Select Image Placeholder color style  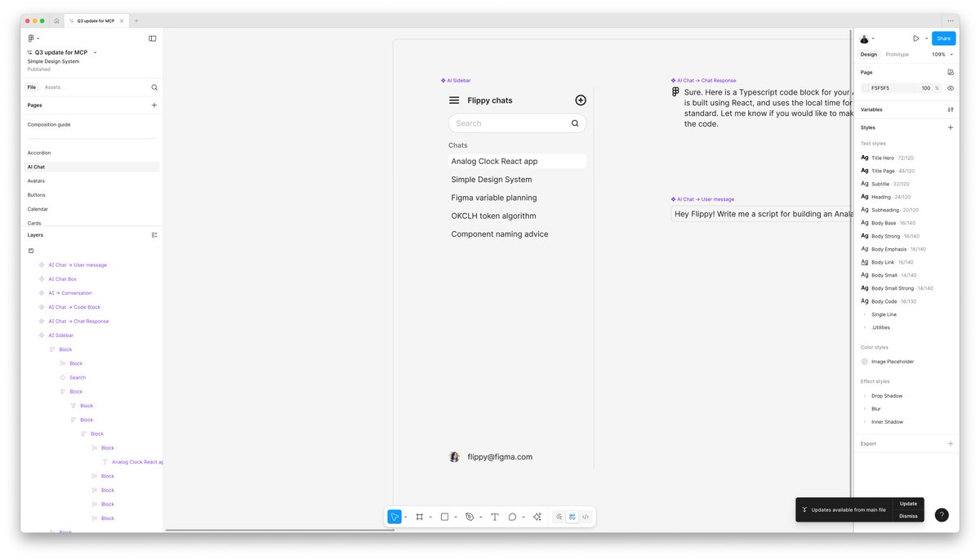click(888, 362)
